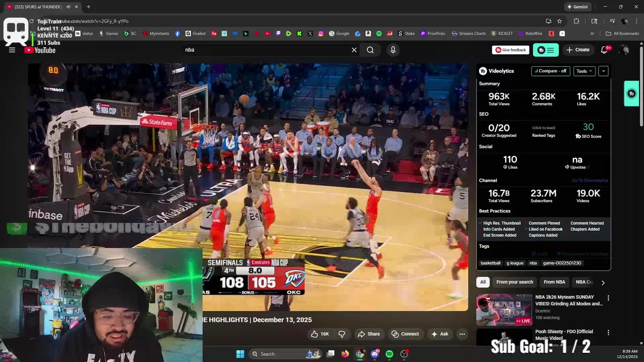Select the All filter chip
The width and height of the screenshot is (644, 362).
(x=483, y=282)
